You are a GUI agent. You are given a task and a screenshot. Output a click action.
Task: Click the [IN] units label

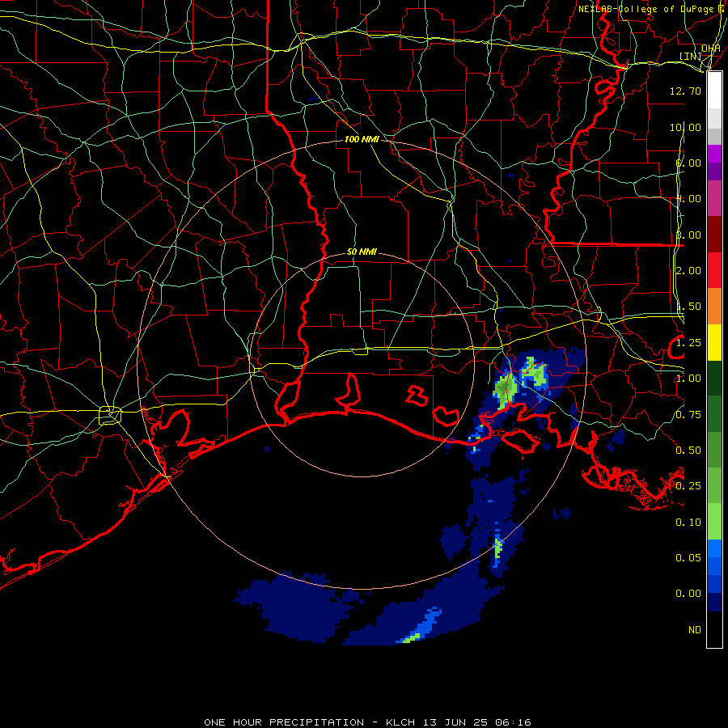pyautogui.click(x=690, y=56)
